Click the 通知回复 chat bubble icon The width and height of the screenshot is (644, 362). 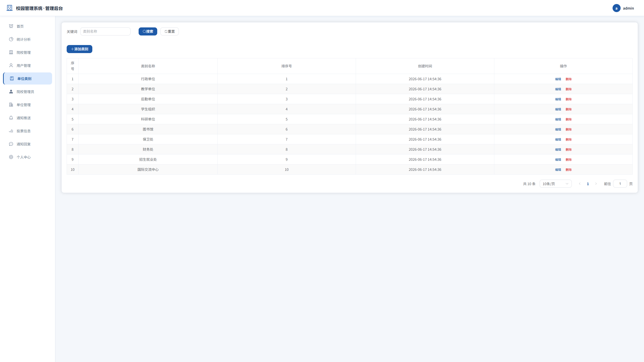(x=11, y=144)
